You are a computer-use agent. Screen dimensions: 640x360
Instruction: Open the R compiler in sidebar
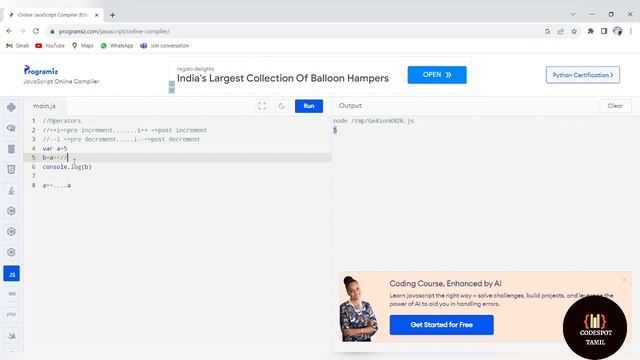[x=11, y=128]
